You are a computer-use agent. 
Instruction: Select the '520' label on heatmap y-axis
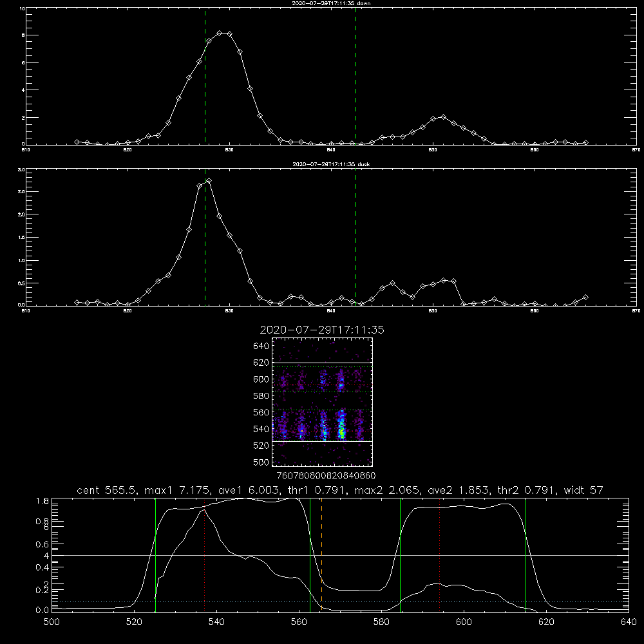[x=261, y=446]
